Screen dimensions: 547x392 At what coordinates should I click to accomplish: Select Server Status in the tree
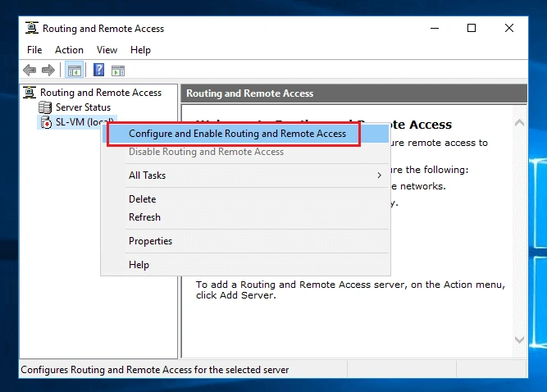[83, 107]
